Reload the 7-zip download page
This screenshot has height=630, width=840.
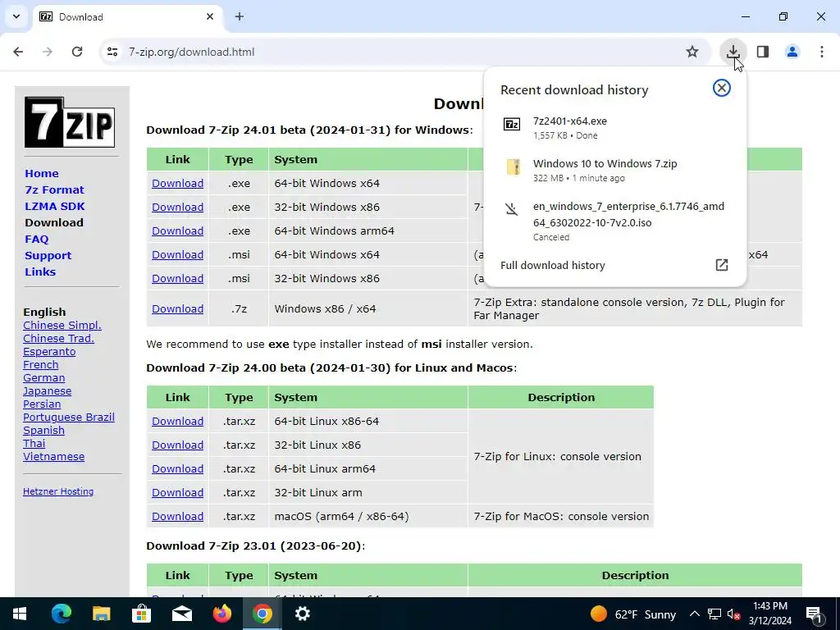coord(77,52)
